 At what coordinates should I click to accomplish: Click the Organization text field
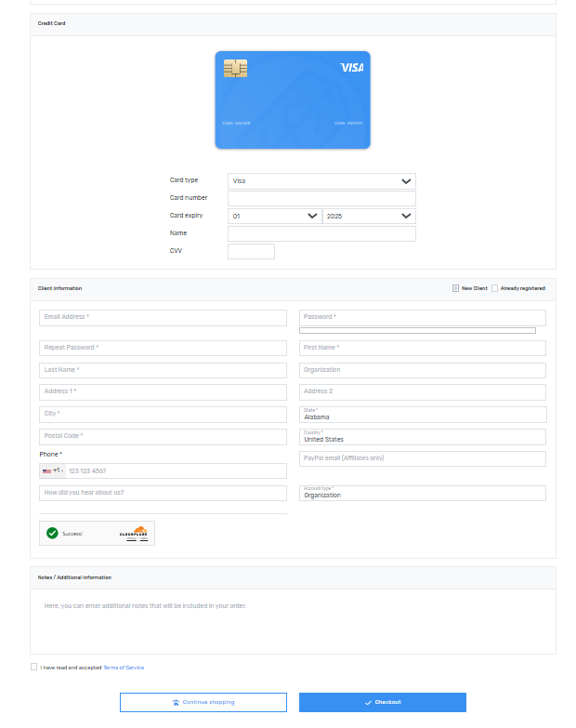pos(423,370)
